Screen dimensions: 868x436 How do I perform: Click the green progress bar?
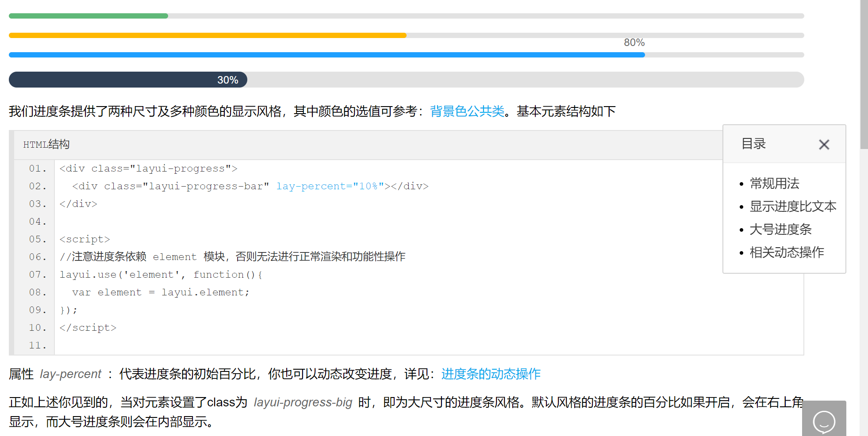[x=88, y=15]
